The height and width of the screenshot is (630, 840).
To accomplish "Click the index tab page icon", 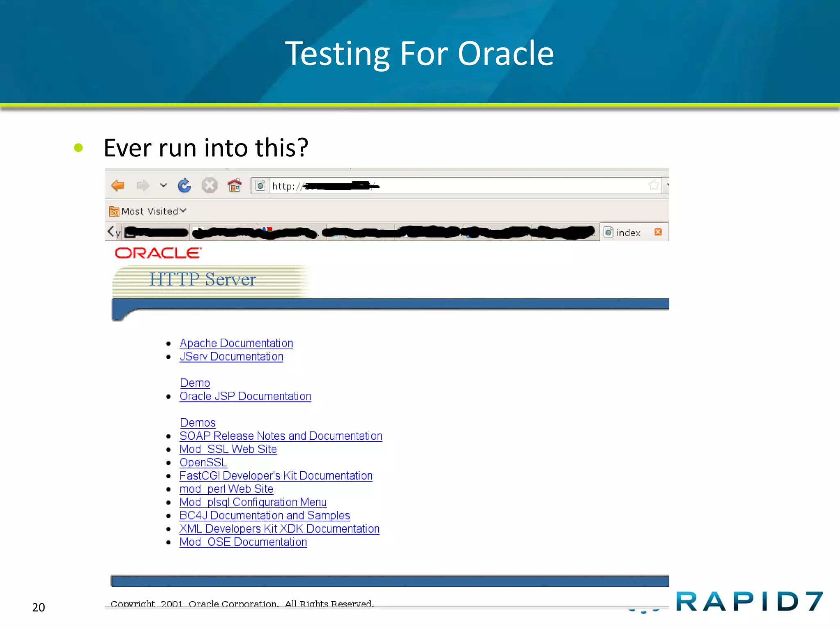I will coord(609,233).
